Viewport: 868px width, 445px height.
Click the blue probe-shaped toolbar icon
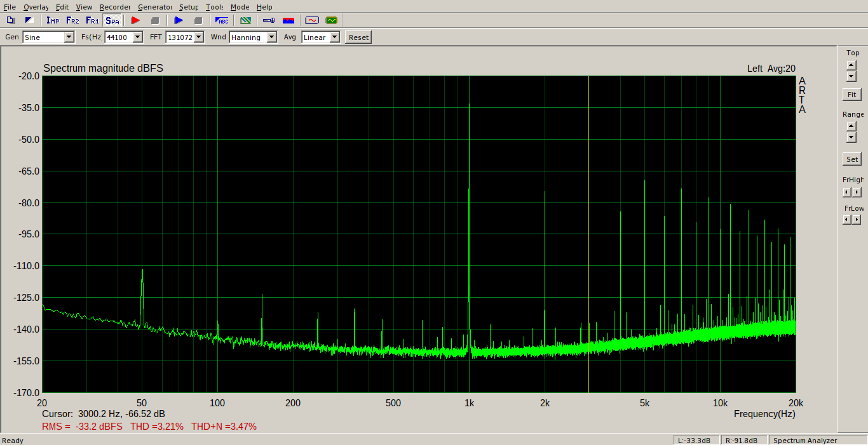(268, 20)
